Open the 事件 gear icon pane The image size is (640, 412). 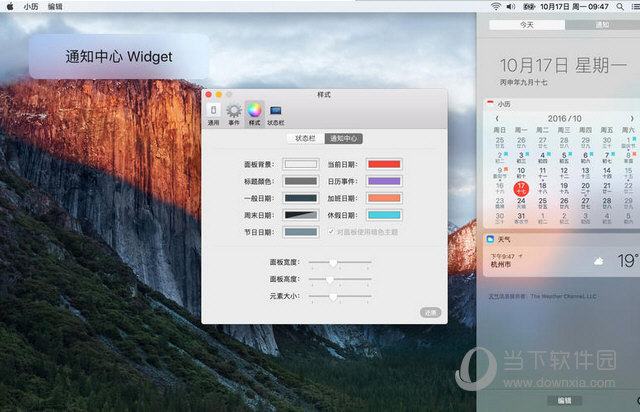click(x=234, y=114)
